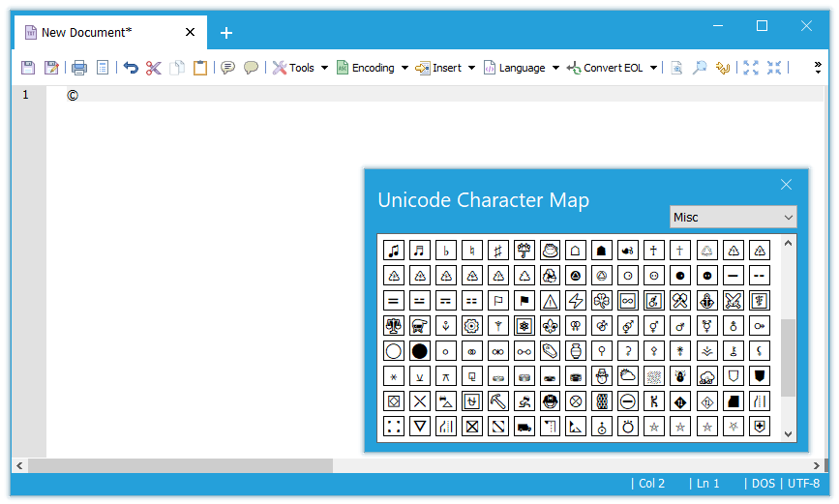The width and height of the screenshot is (839, 504).
Task: Insert the high voltage lightning symbol
Action: coord(577,300)
